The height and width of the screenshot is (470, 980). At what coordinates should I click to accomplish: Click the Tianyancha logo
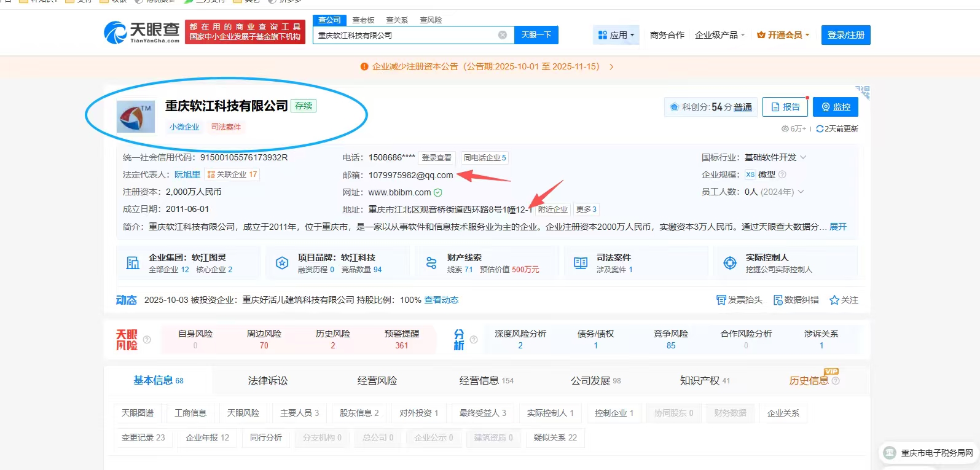(x=142, y=32)
